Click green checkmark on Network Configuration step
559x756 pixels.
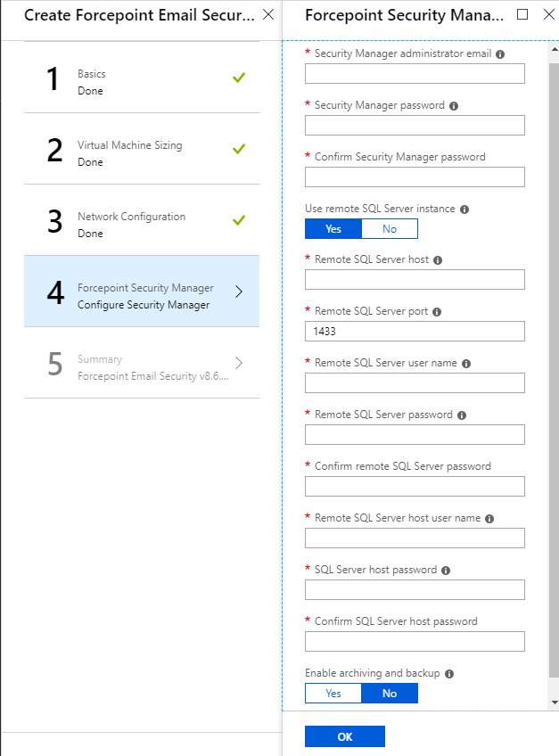[239, 220]
